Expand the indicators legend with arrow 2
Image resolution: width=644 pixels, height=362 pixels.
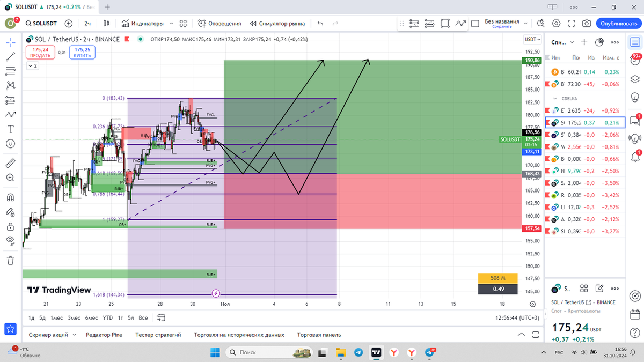[33, 66]
